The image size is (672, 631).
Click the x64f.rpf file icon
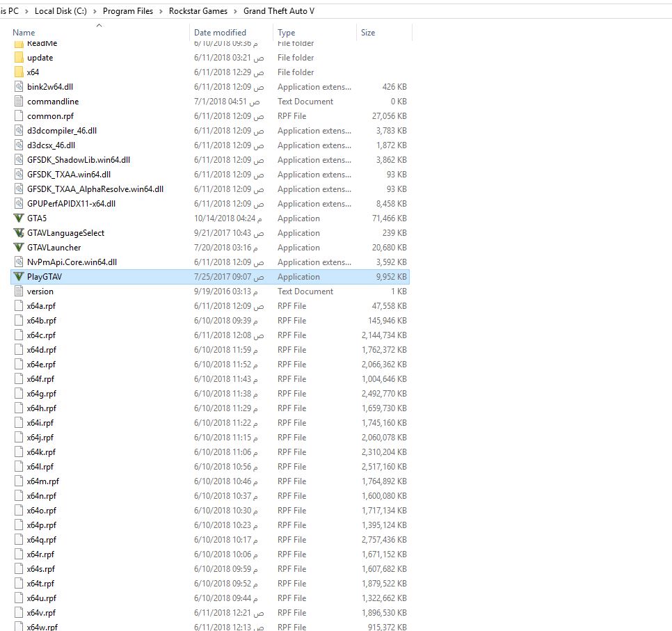[18, 378]
